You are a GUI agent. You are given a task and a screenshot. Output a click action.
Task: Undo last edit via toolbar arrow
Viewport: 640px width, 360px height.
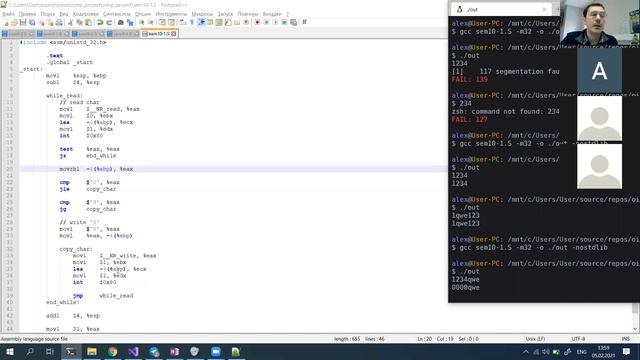click(100, 22)
